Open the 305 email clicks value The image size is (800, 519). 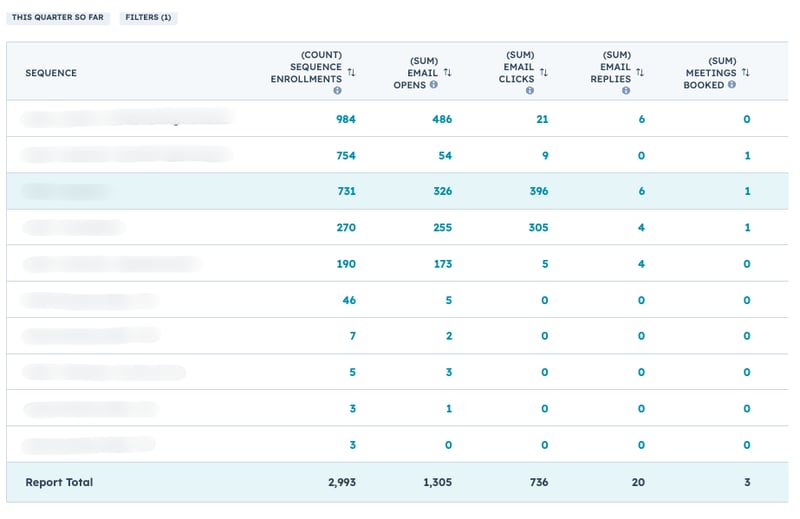tap(538, 228)
